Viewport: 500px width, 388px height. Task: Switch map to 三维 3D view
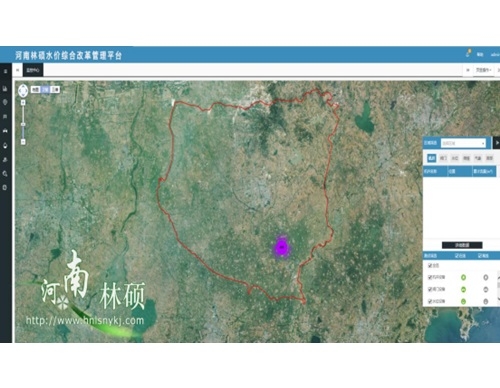click(55, 89)
